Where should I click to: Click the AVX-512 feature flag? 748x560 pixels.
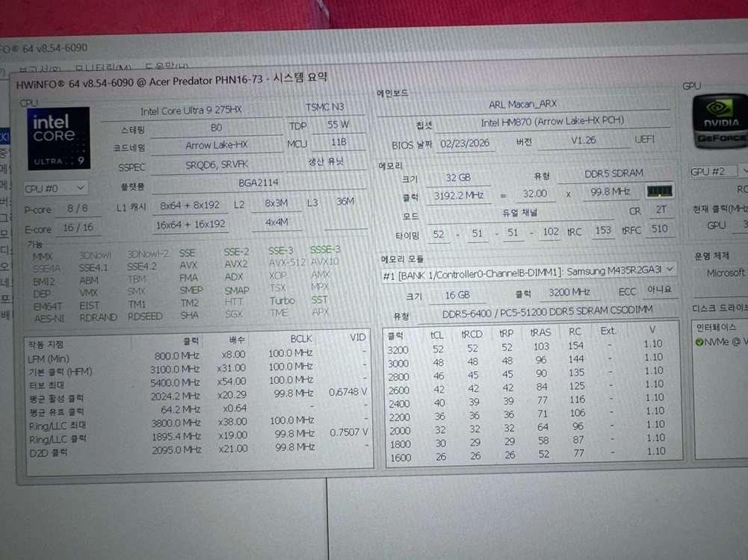[x=287, y=263]
